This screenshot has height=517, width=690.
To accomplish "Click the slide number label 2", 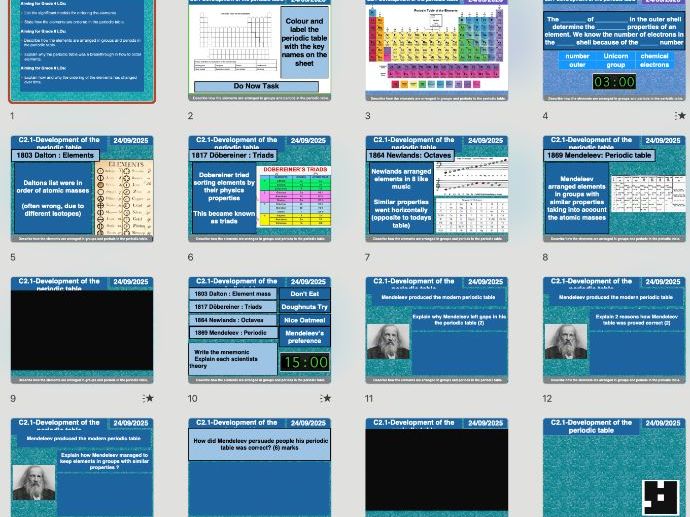I will pos(190,116).
